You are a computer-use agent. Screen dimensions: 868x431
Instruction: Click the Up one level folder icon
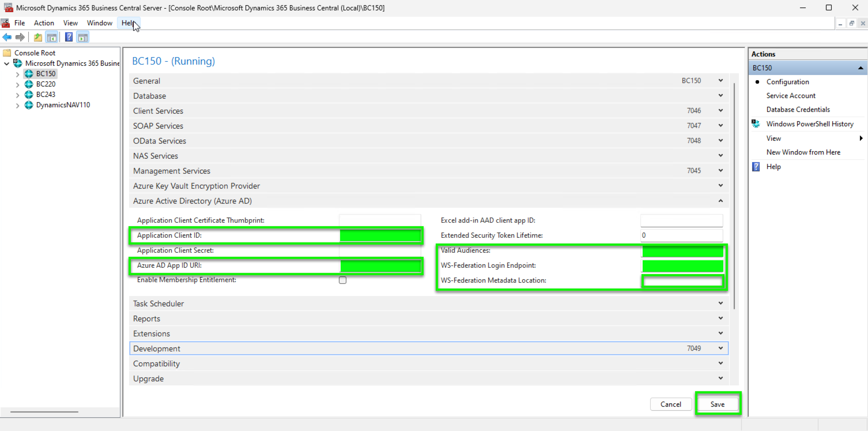coord(38,37)
